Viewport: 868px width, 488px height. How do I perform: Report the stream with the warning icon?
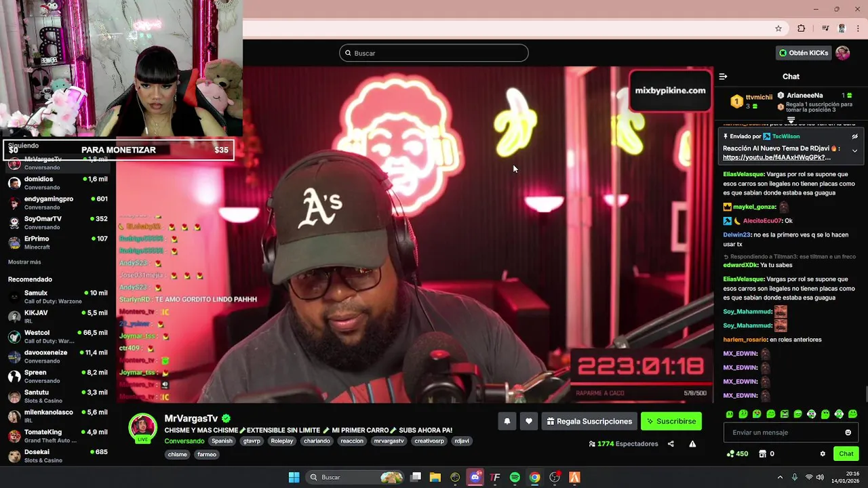click(x=692, y=444)
